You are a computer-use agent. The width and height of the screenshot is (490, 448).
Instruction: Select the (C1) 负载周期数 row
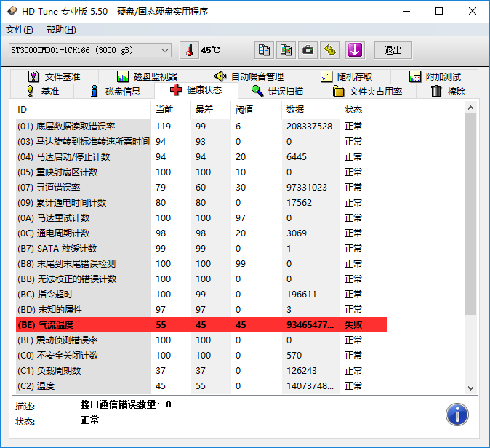coord(201,371)
